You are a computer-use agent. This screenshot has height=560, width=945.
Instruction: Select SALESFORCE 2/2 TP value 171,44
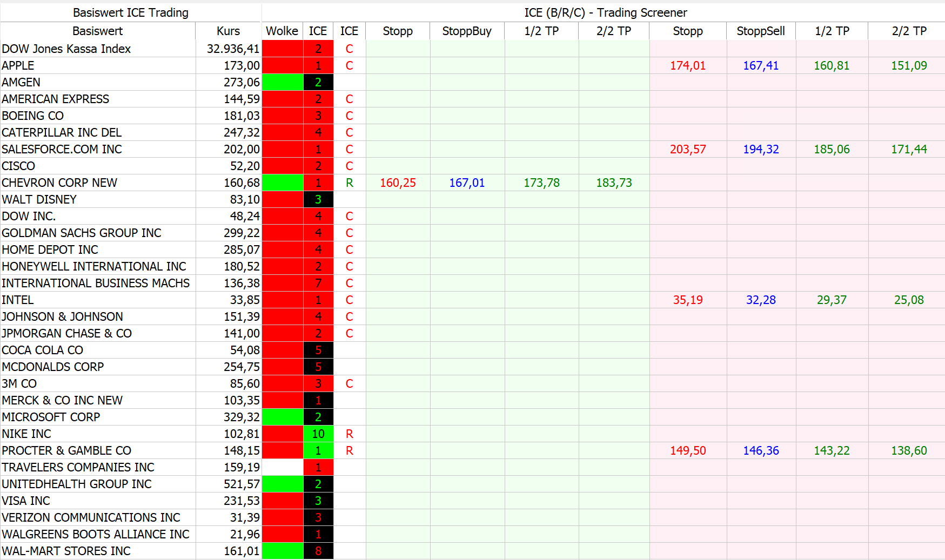point(909,149)
